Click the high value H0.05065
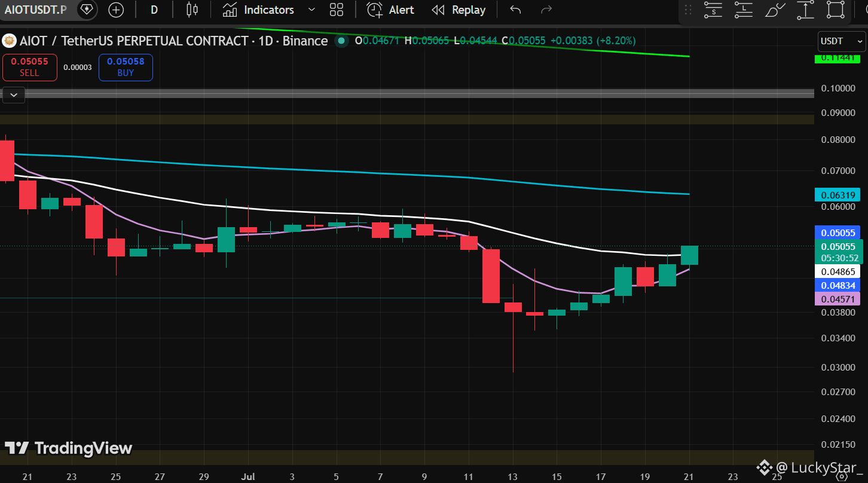Viewport: 868px width, 483px height. tap(427, 41)
